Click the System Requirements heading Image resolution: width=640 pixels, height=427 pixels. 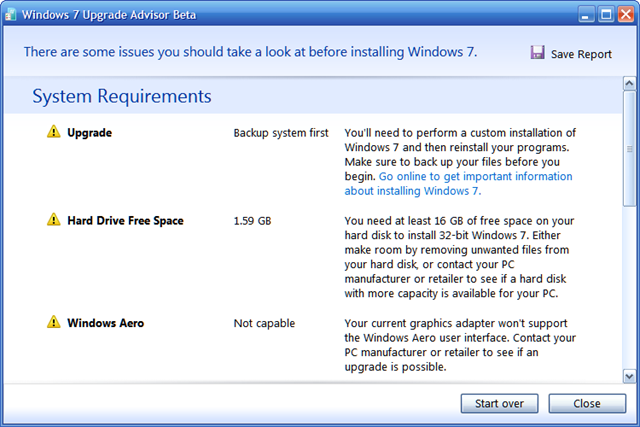(122, 96)
